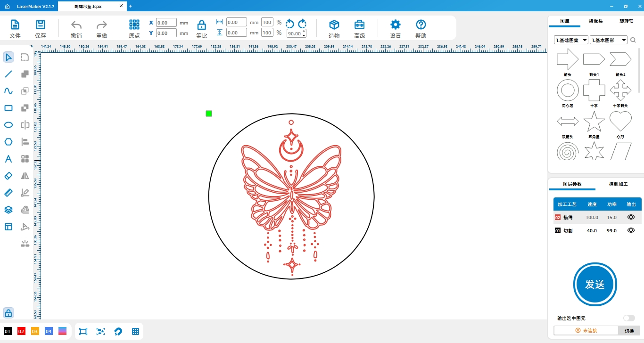Select the arrow selection tool
This screenshot has height=343, width=644.
(8, 57)
